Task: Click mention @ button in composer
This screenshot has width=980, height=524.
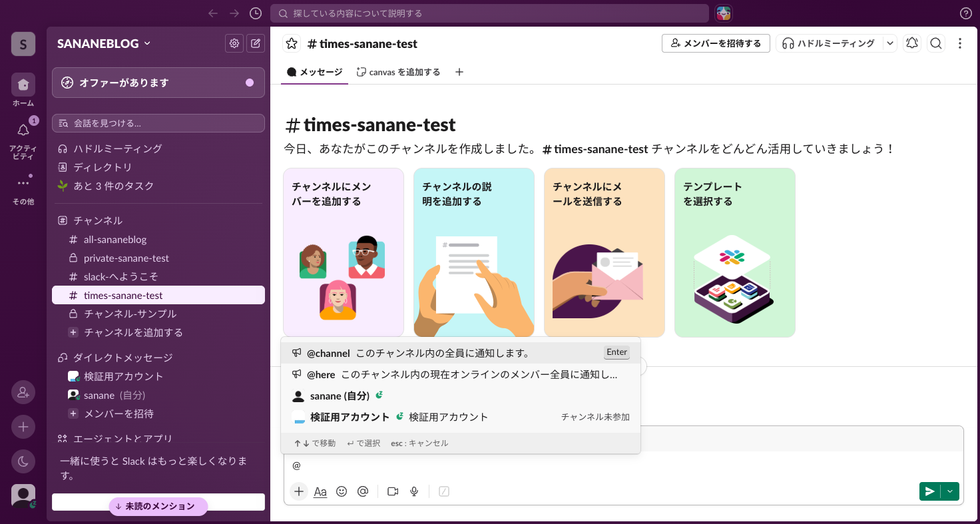Action: pyautogui.click(x=363, y=491)
